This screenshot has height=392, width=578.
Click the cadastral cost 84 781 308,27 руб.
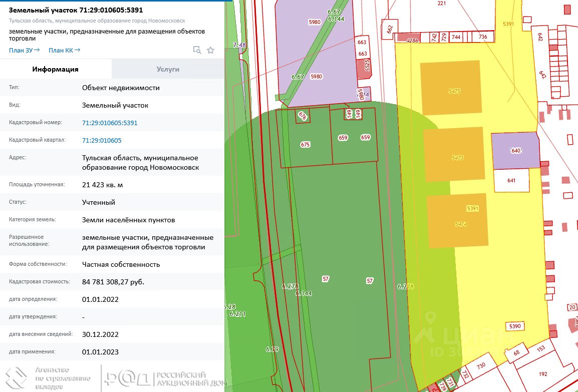pos(113,282)
